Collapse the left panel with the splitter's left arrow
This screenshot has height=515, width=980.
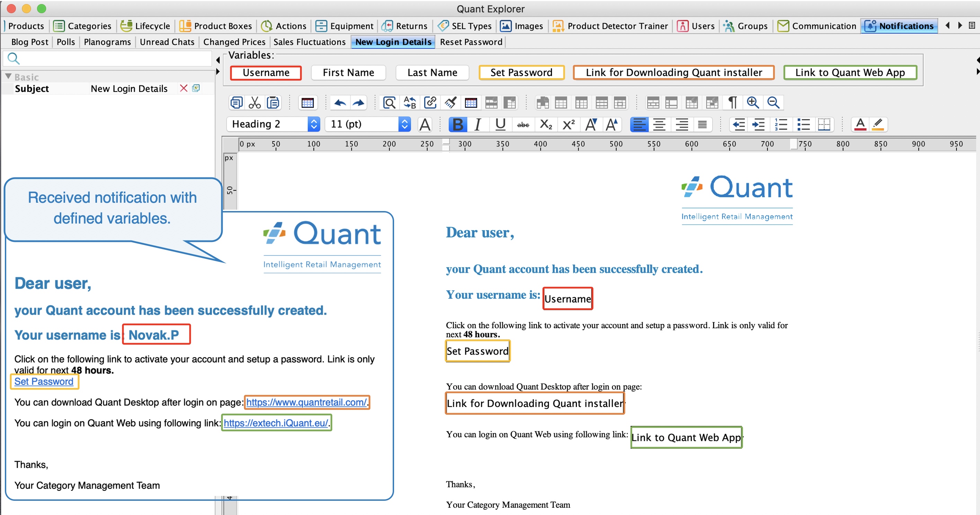pos(218,60)
